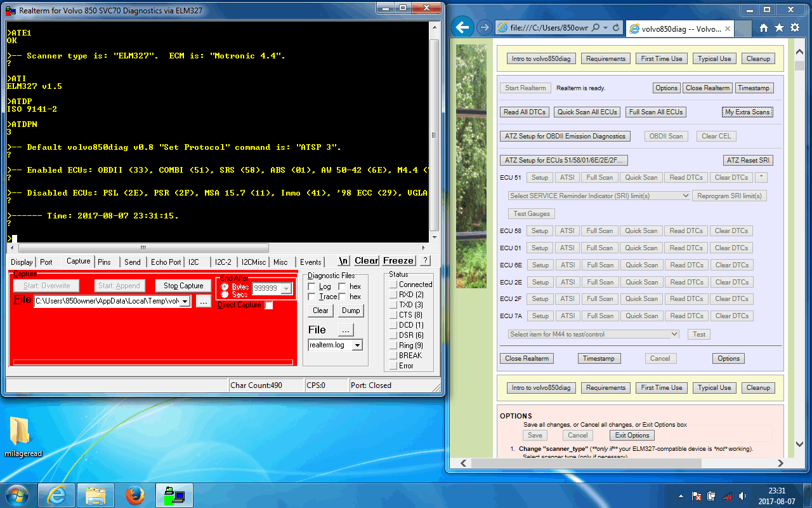Switch to the Echo Port tab

[x=166, y=262]
